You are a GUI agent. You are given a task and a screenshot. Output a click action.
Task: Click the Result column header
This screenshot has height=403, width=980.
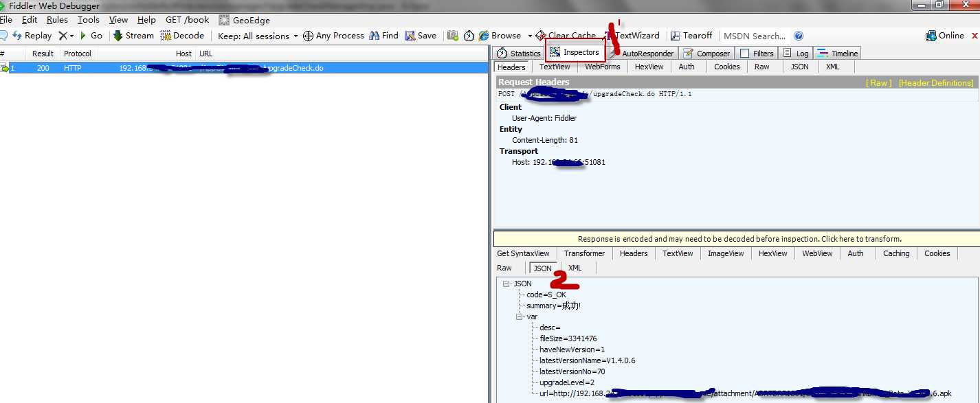43,54
